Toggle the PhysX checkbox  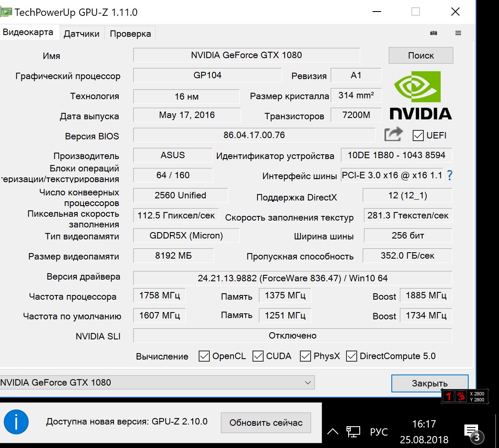(305, 356)
